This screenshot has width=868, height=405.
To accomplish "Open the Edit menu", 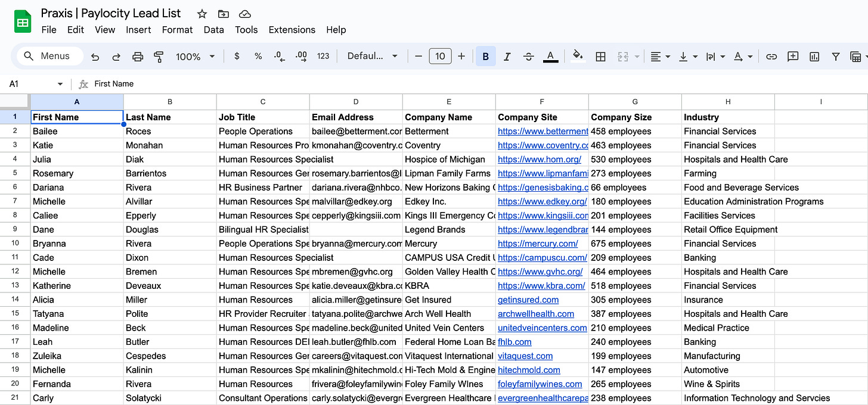I will pos(75,30).
